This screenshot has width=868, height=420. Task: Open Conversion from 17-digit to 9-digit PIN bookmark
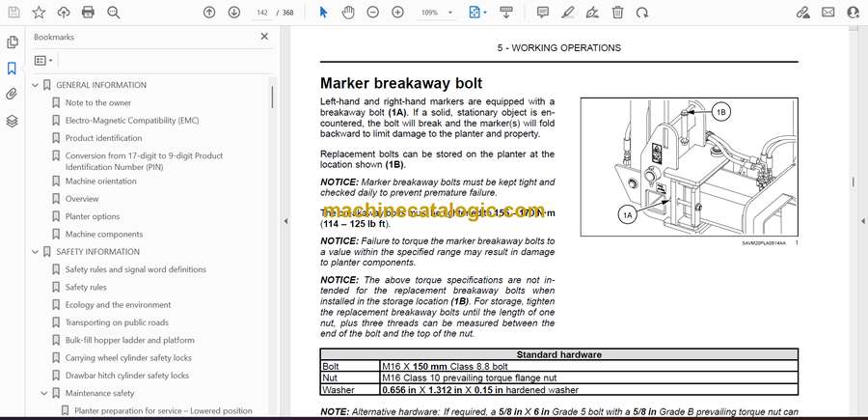click(x=144, y=161)
